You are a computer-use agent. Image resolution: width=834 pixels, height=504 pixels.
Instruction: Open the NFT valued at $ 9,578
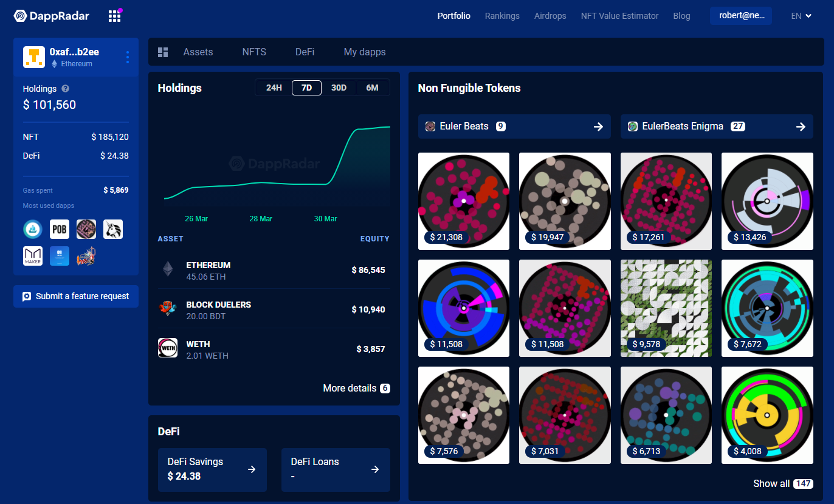tap(666, 308)
